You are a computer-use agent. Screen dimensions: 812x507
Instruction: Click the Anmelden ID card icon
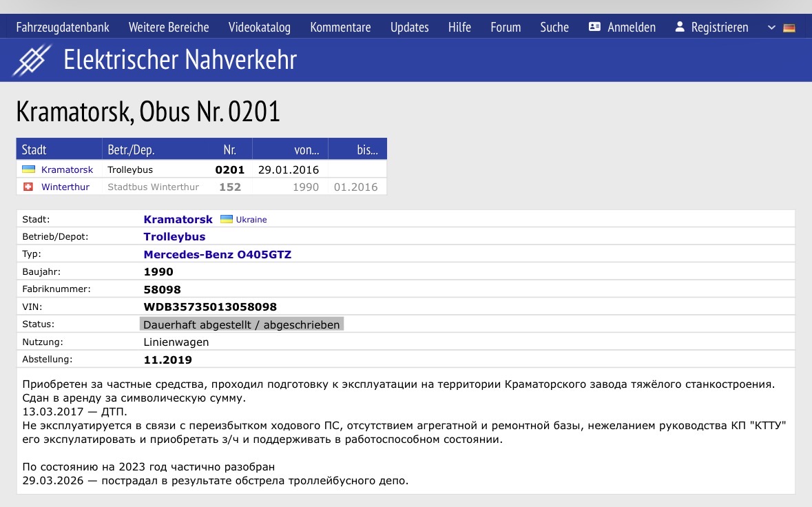pyautogui.click(x=594, y=27)
